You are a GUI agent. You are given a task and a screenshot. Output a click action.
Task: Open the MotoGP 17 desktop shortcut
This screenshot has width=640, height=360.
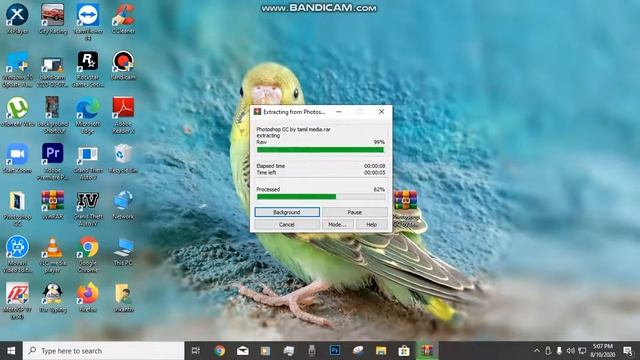17,301
